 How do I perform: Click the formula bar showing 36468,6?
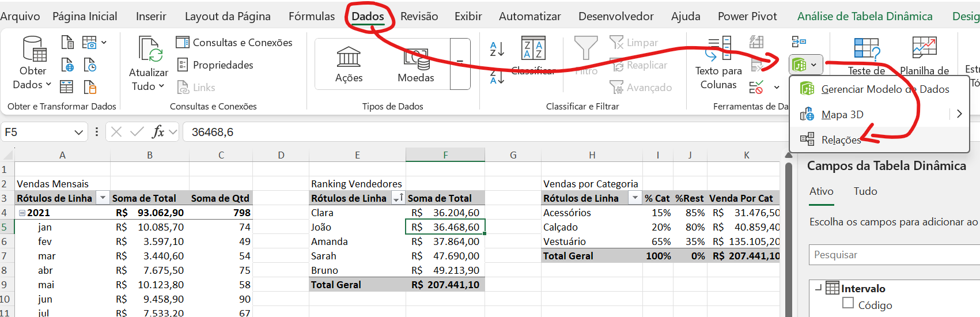(x=484, y=132)
